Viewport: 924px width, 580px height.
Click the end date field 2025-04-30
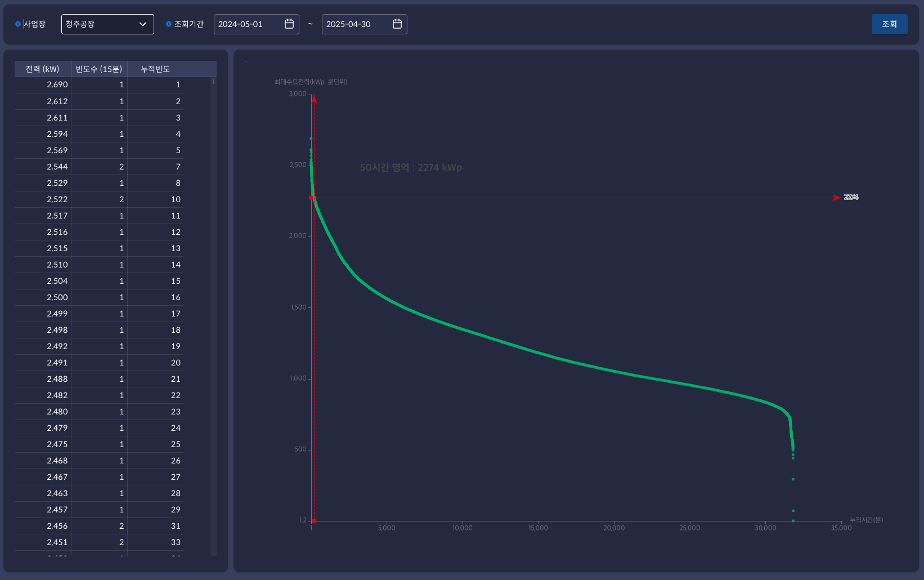356,24
